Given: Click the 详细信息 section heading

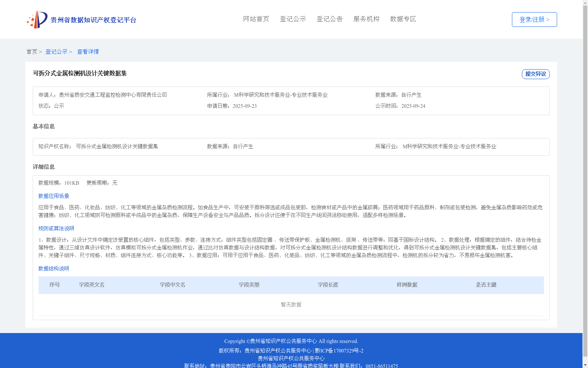Looking at the screenshot, I should [x=44, y=167].
